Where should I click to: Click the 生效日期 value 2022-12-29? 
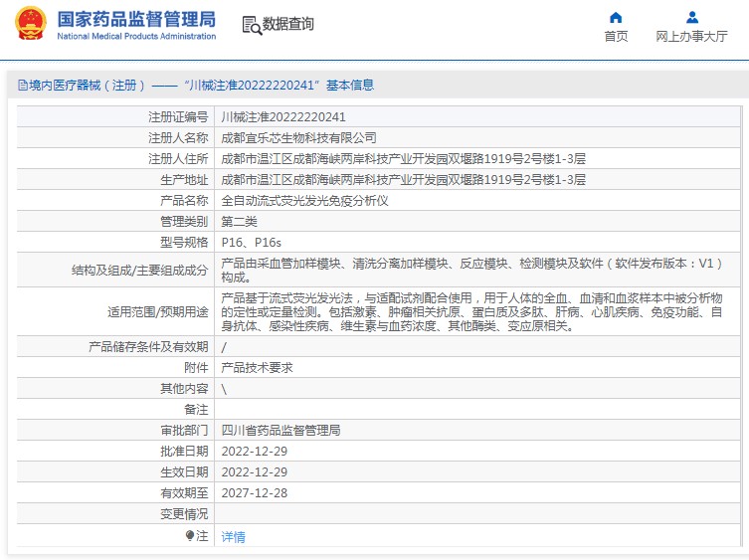[x=254, y=472]
